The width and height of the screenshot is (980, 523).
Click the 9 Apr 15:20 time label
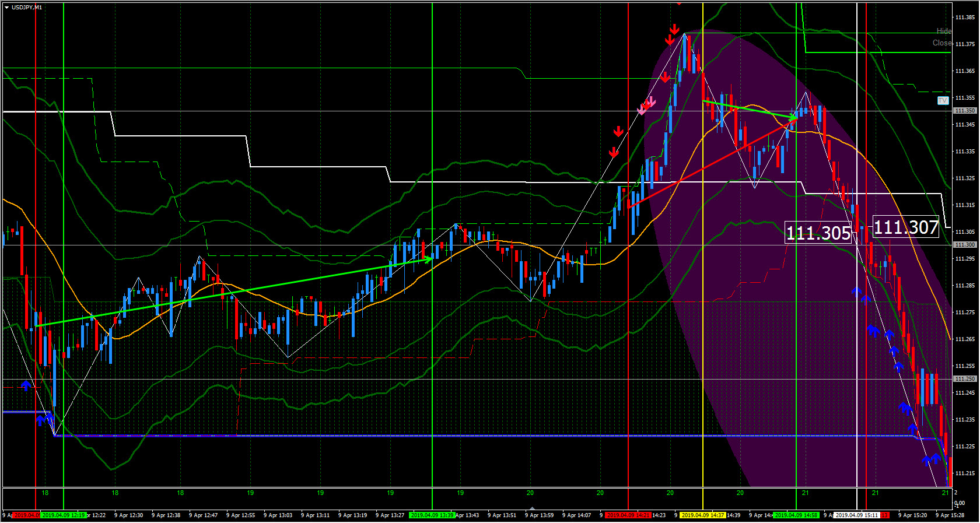point(913,515)
